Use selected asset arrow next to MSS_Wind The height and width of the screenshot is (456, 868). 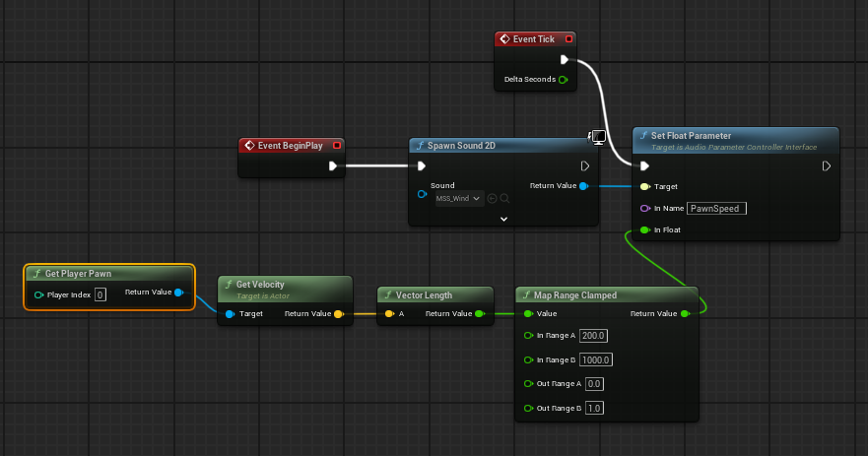[x=492, y=198]
